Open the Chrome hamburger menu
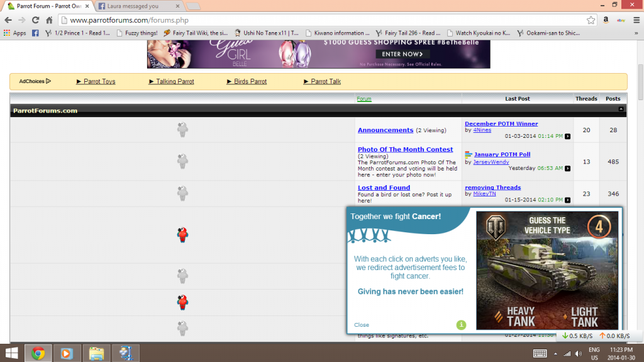This screenshot has width=644, height=362. [x=636, y=20]
